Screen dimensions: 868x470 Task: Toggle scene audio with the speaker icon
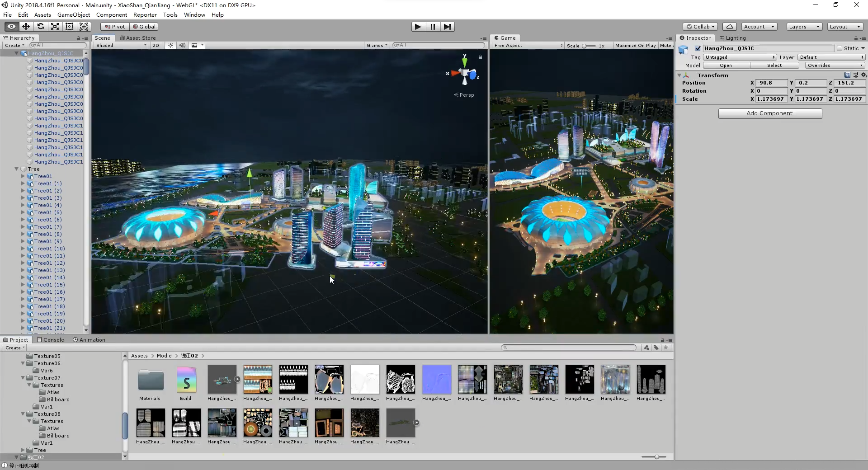point(182,45)
